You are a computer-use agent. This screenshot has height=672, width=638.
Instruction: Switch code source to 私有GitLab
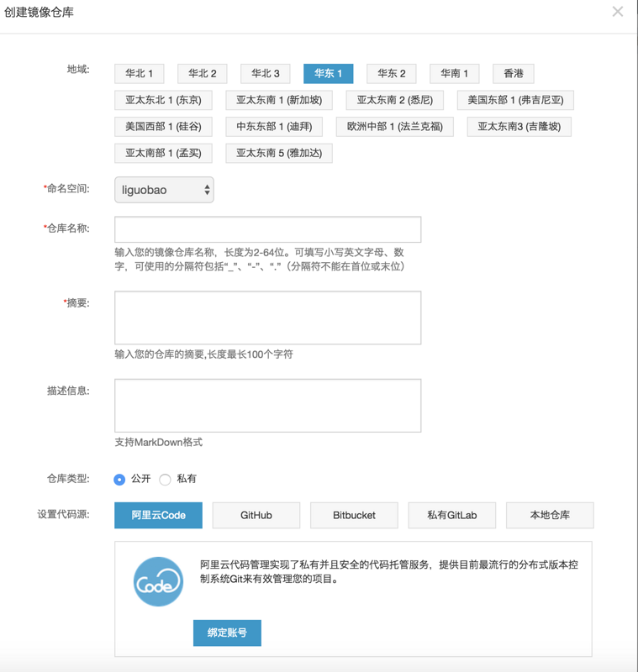click(x=452, y=516)
